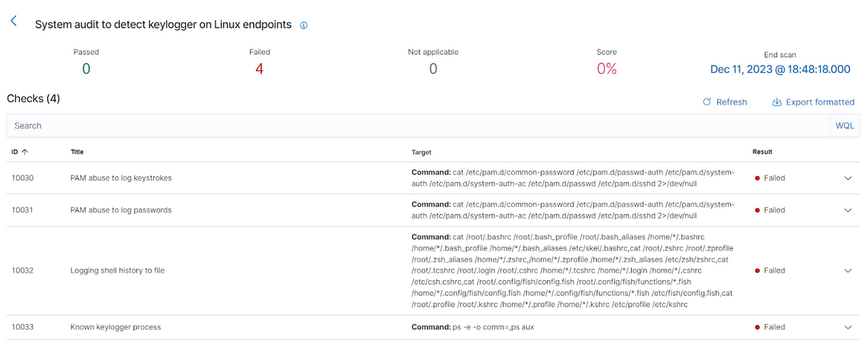Click 'Logging shell history to file' title
Image resolution: width=868 pixels, height=350 pixels.
point(117,271)
